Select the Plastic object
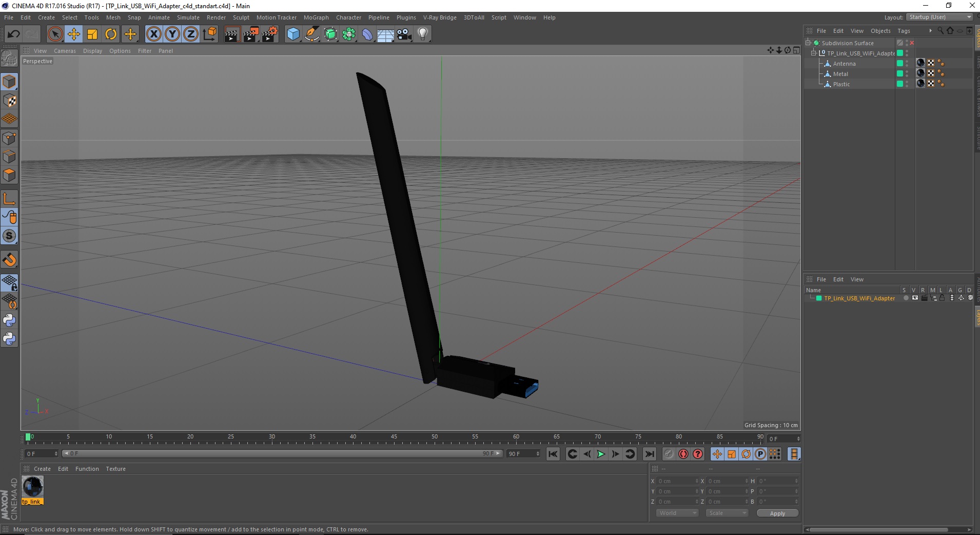 [x=841, y=84]
